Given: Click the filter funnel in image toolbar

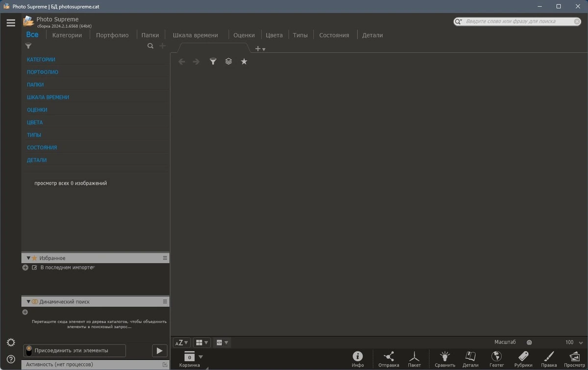Looking at the screenshot, I should click(x=213, y=62).
